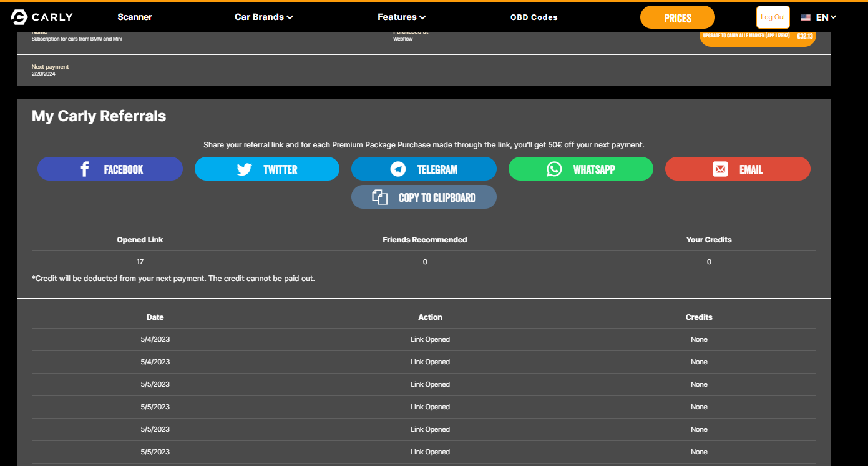Click the WhatsApp phone bubble icon

point(554,169)
